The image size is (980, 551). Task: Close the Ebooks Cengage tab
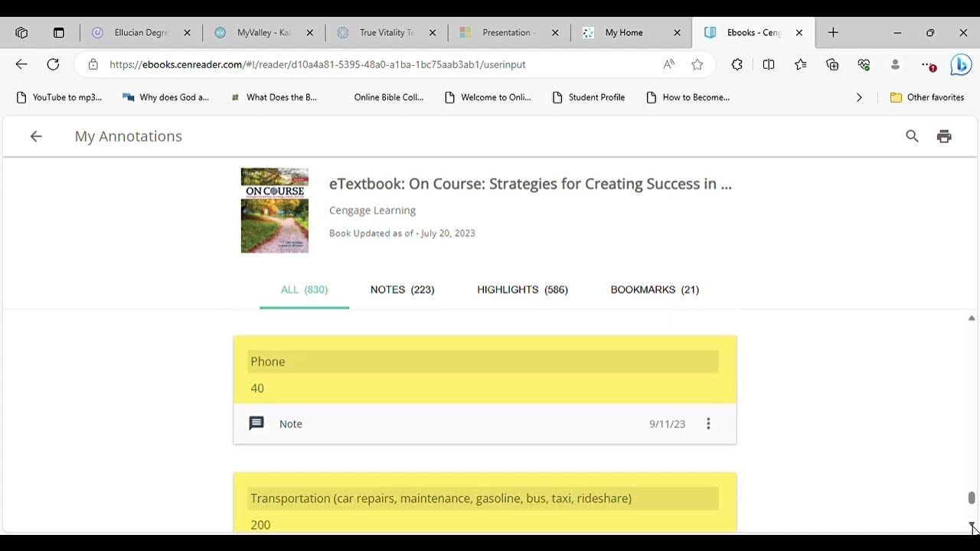(x=799, y=33)
